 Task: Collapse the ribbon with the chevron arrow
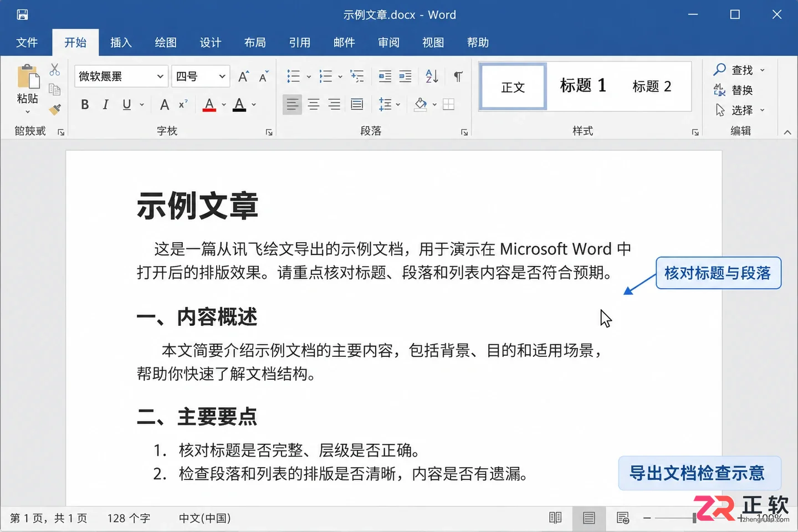click(787, 132)
